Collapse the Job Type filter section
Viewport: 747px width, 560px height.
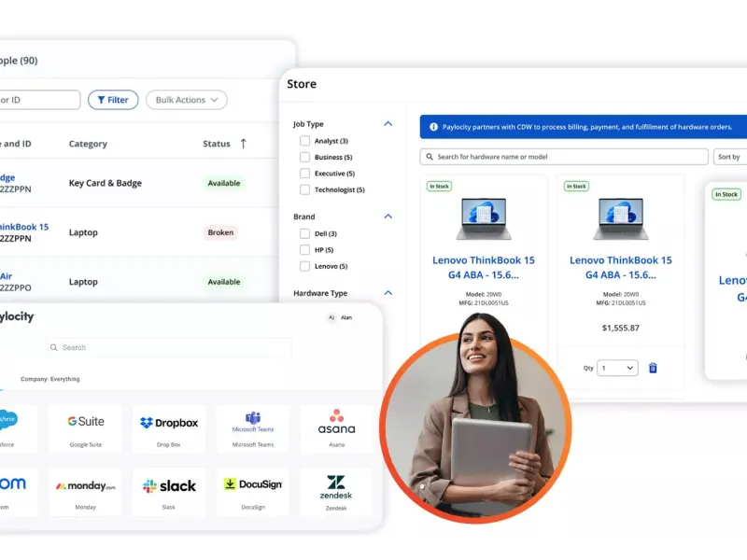click(388, 124)
